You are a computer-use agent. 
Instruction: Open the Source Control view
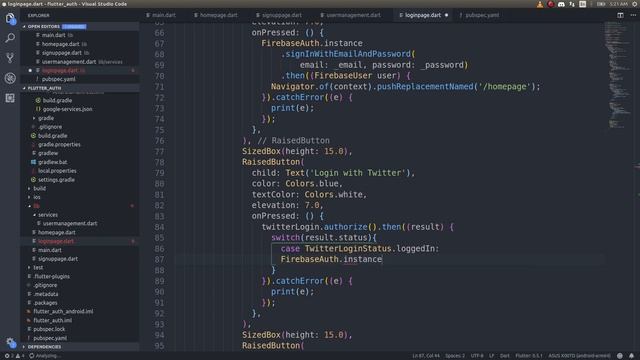(10, 58)
